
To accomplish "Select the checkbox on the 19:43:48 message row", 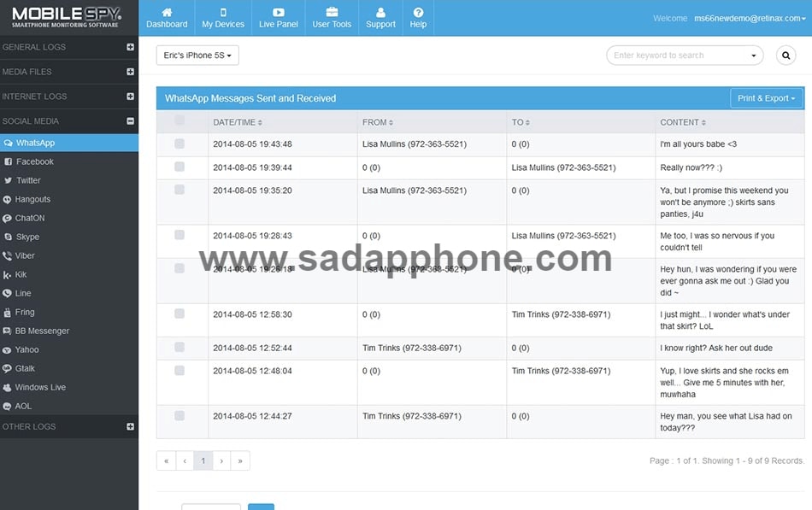I will [x=179, y=144].
